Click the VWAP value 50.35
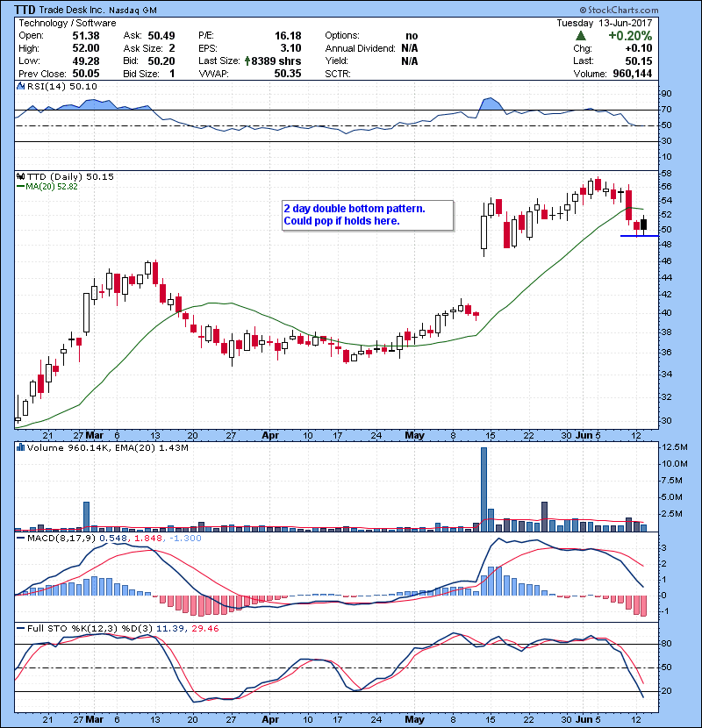This screenshot has width=702, height=728. (x=288, y=74)
